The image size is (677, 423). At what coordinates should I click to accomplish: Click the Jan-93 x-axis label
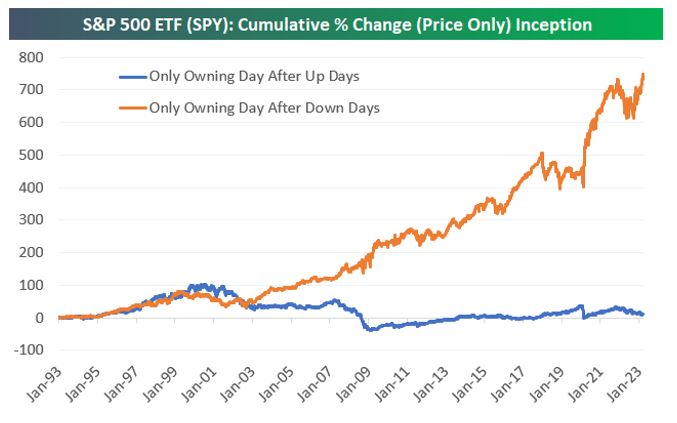pyautogui.click(x=45, y=387)
